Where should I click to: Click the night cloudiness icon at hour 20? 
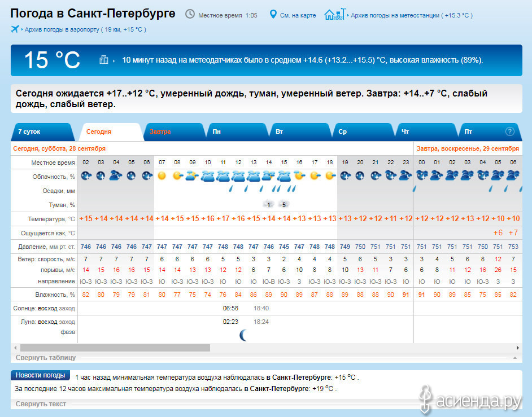pyautogui.click(x=360, y=175)
